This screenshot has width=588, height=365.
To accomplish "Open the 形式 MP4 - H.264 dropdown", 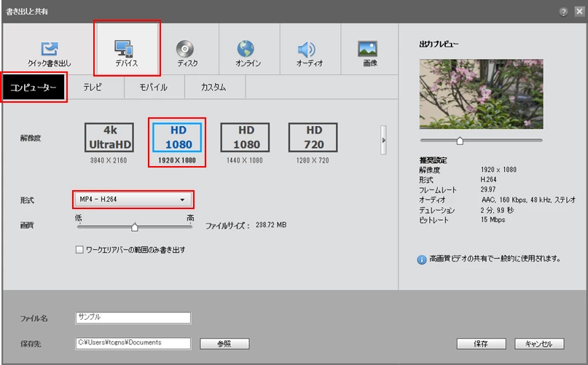I will (133, 200).
